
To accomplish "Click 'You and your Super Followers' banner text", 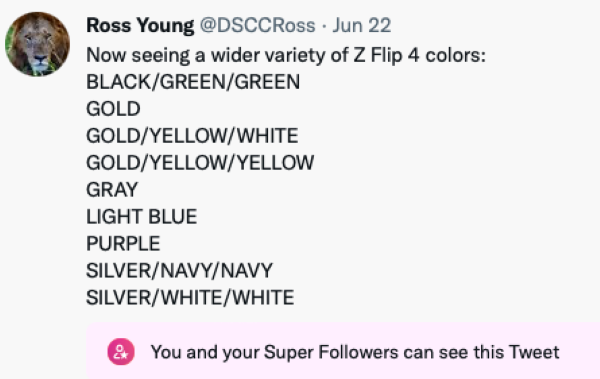I will click(355, 352).
